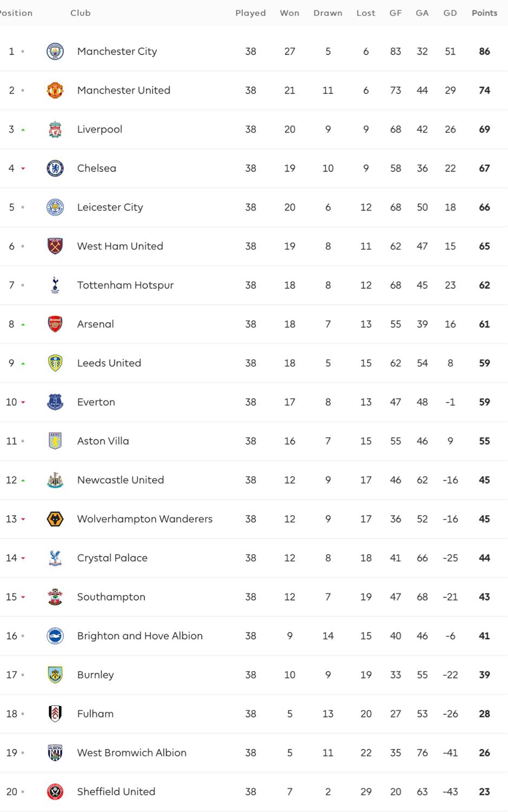
Task: Click the Manchester United club crest
Action: point(55,90)
